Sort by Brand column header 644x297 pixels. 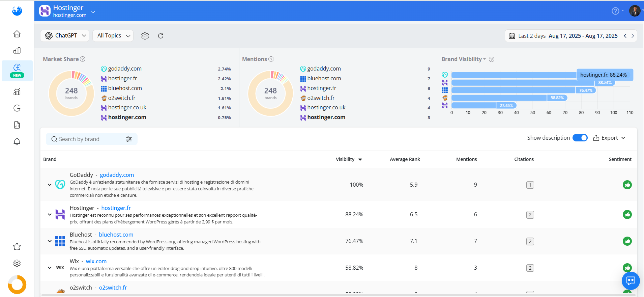[50, 159]
